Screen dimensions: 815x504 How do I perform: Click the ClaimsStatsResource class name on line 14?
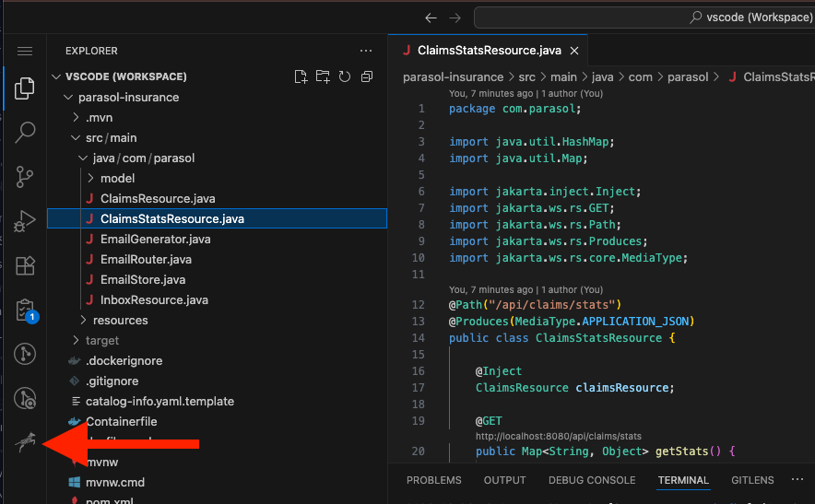point(598,338)
